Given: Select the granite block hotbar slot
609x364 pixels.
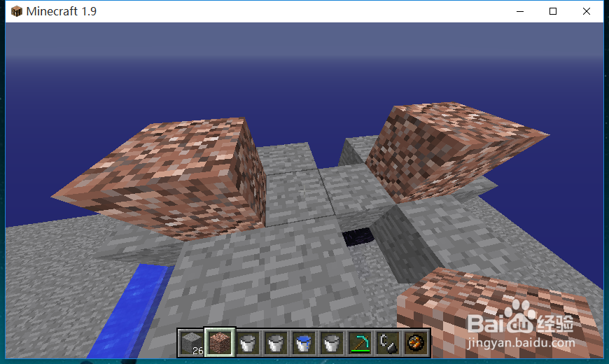Looking at the screenshot, I should 220,342.
